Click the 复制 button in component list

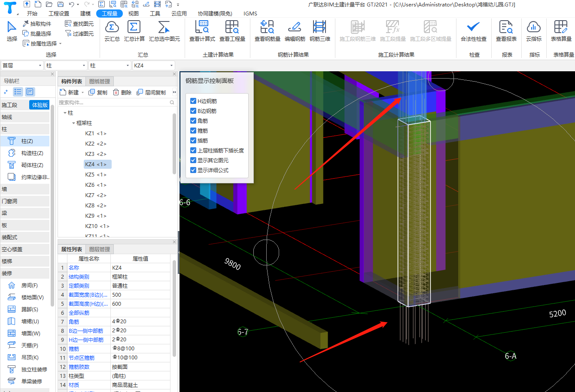click(98, 92)
